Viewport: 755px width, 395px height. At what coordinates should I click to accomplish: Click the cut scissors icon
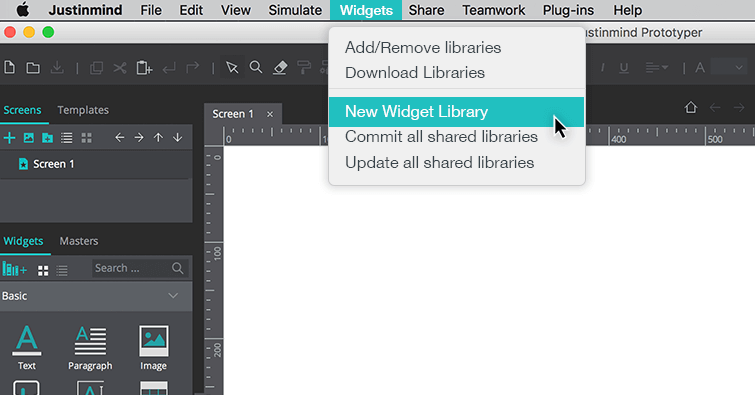(120, 68)
